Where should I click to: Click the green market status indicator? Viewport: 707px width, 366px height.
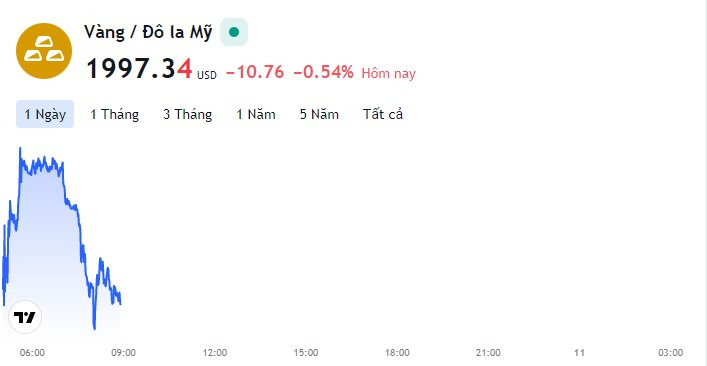click(x=234, y=32)
